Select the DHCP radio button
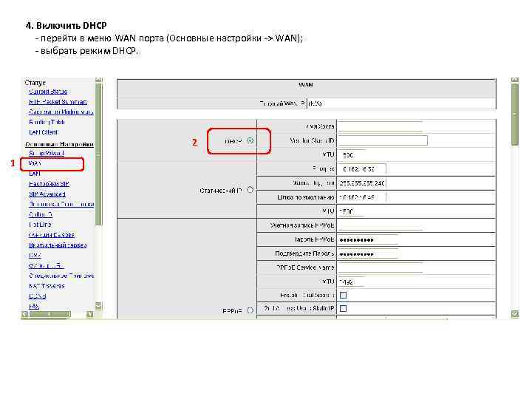Image resolution: width=532 pixels, height=399 pixels. [x=250, y=140]
